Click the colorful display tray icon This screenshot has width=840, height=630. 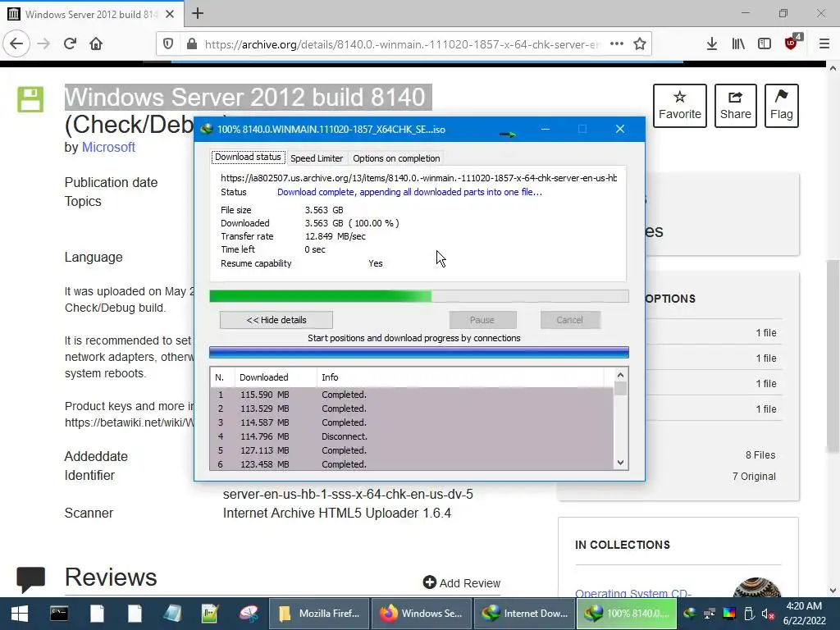click(729, 614)
